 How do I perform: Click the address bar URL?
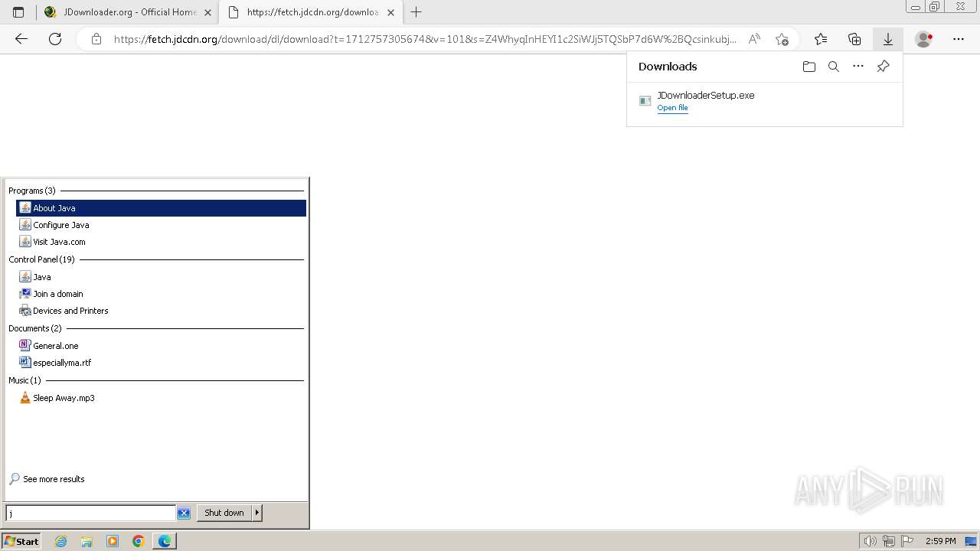click(x=425, y=39)
